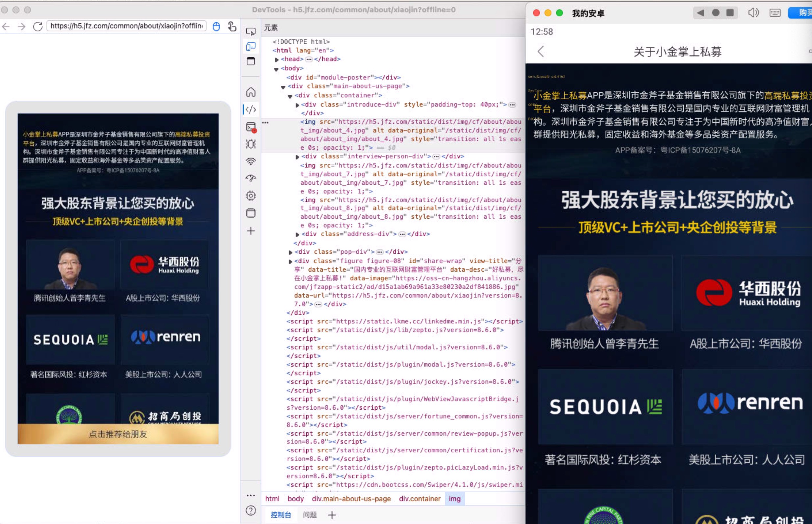Viewport: 812px width, 524px height.
Task: Select the zepto.js script line
Action: coord(395,334)
